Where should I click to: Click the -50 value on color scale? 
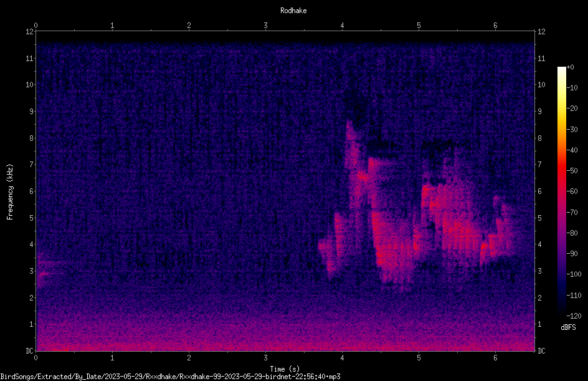point(572,170)
